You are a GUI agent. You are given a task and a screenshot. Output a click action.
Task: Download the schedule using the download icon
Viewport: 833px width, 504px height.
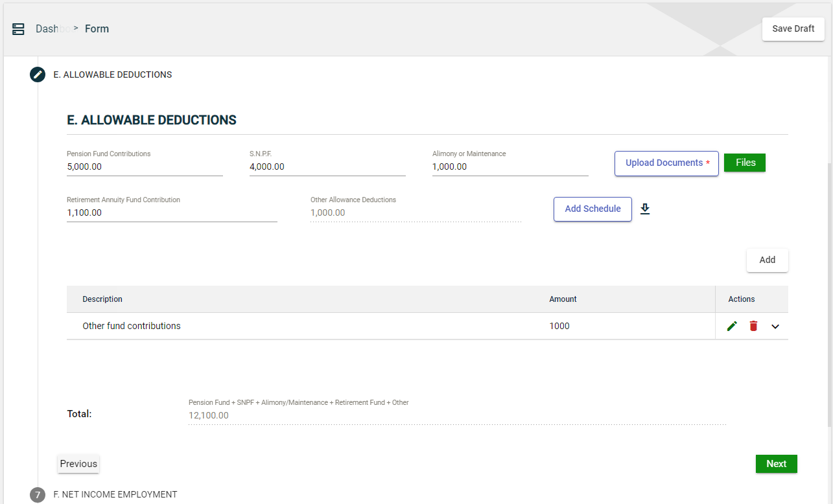(x=644, y=209)
